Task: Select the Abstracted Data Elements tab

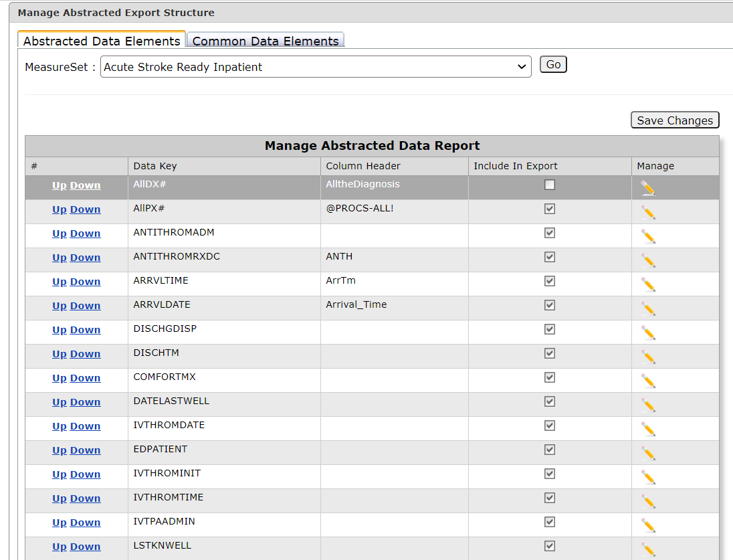Action: [x=102, y=41]
